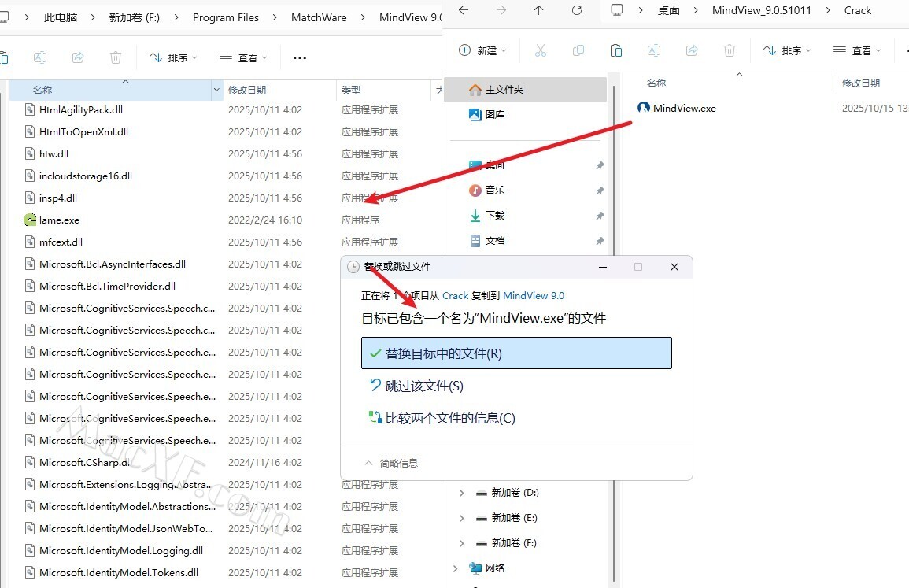This screenshot has height=588, width=909.
Task: Choose 跳过该文件(S) in the dialog
Action: (x=423, y=386)
